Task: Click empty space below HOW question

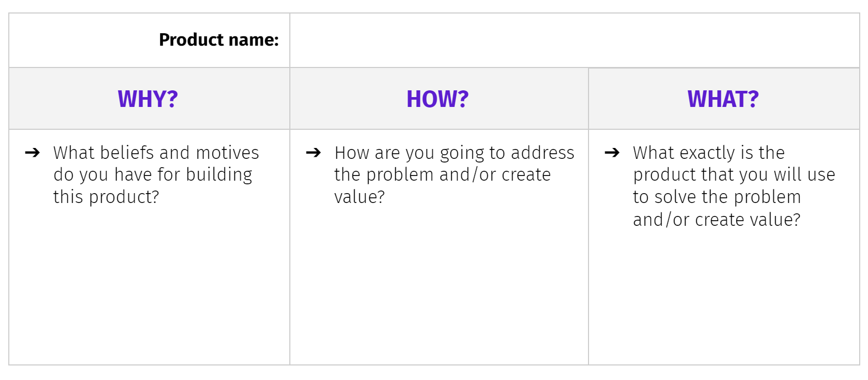Action: point(439,286)
